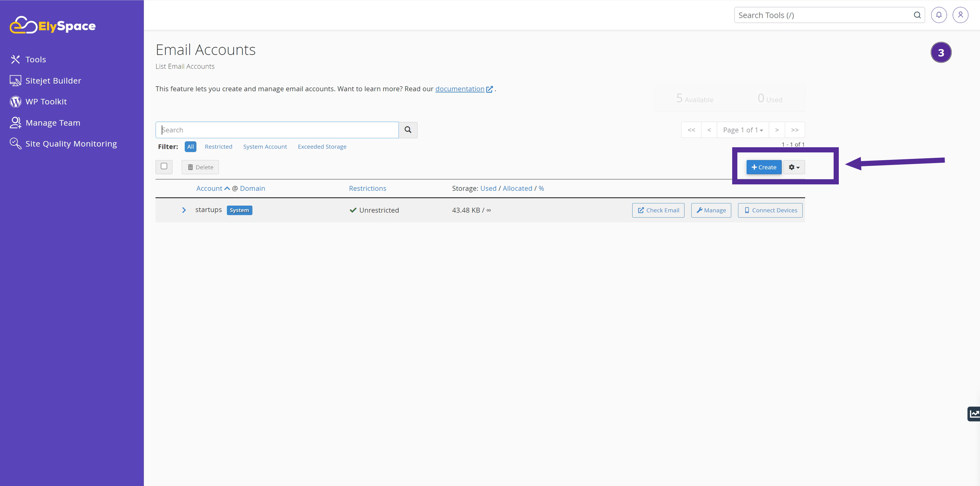Open the gear settings dropdown
The image size is (980, 486).
tap(794, 167)
